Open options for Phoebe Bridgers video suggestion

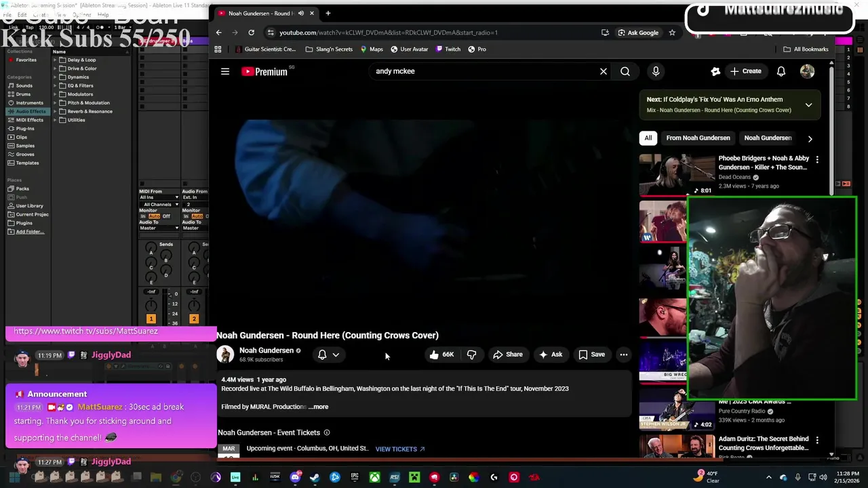(x=816, y=160)
